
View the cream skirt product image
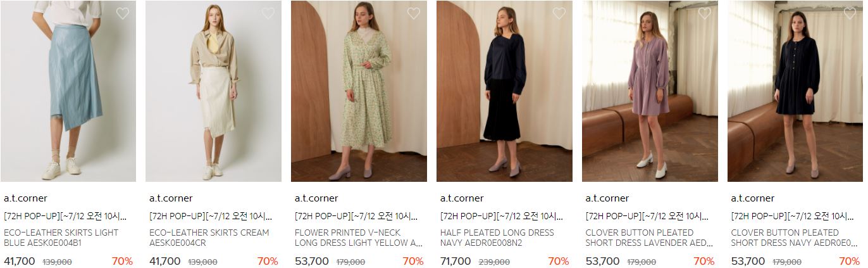(x=214, y=91)
